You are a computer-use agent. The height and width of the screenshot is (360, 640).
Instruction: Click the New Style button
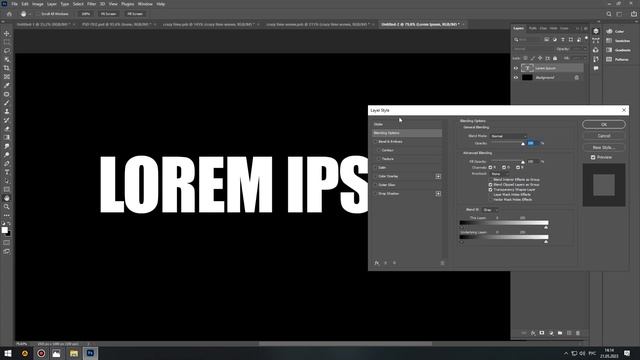coord(604,147)
